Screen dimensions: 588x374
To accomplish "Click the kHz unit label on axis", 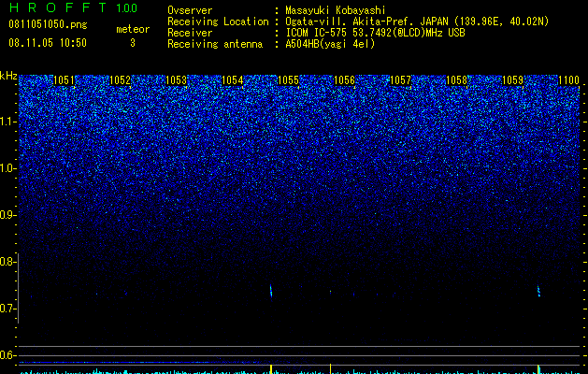I will 8,76.
